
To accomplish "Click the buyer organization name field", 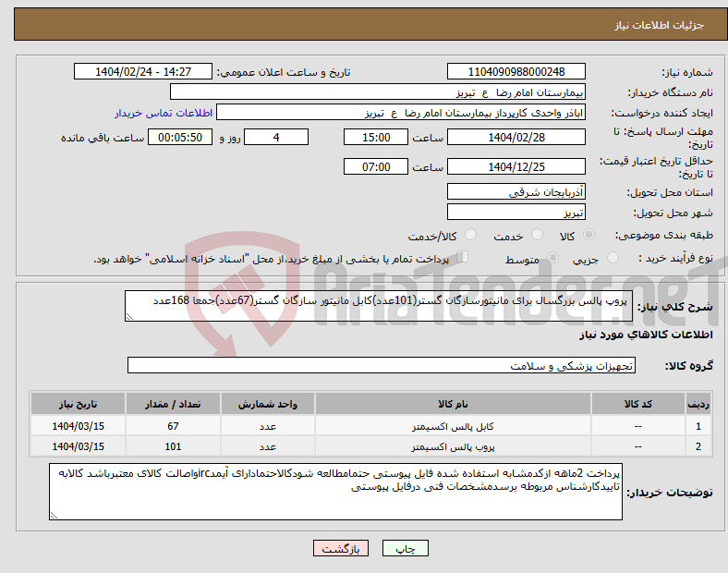I will pyautogui.click(x=378, y=91).
